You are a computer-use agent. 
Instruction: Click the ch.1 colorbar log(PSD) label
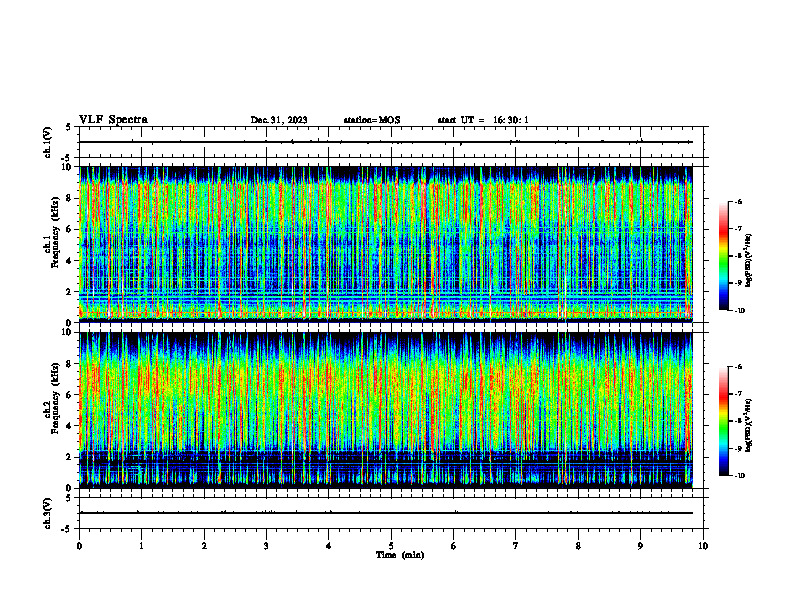tap(749, 261)
